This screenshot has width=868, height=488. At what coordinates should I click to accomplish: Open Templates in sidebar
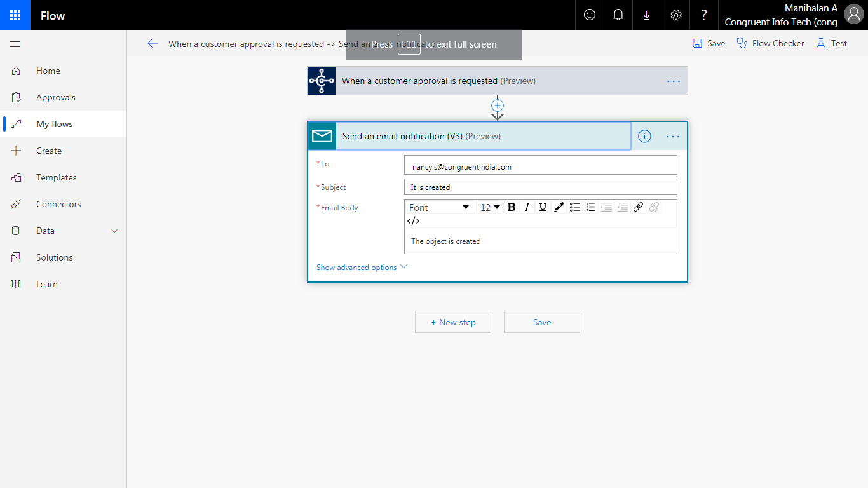(63, 177)
